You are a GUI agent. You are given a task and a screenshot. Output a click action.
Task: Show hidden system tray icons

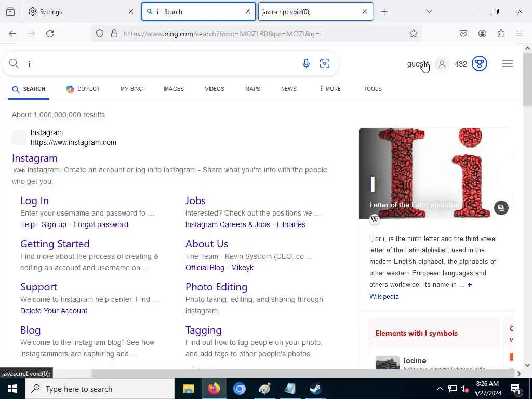click(x=440, y=389)
